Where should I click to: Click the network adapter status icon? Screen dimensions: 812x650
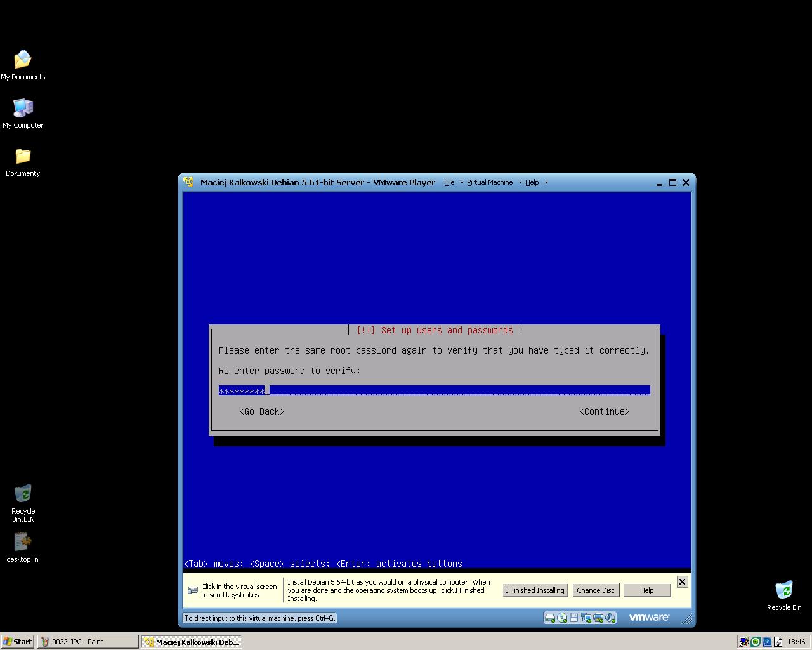[586, 618]
